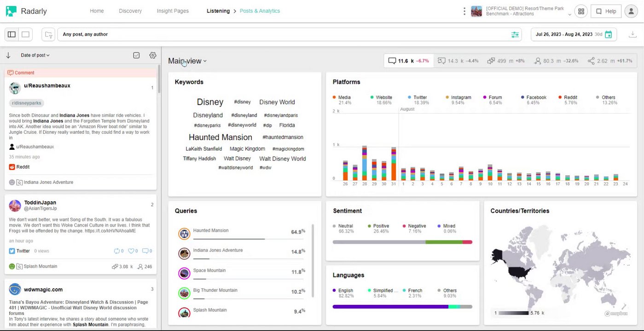Open Posts & Analytics breadcrumb
The width and height of the screenshot is (644, 331).
pyautogui.click(x=260, y=11)
